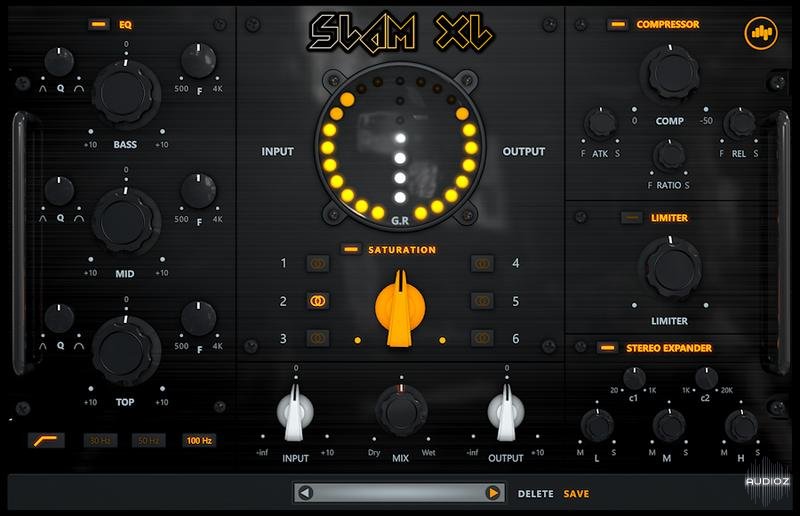This screenshot has width=800, height=516.
Task: Click the c2 crossover knob
Action: coord(707,378)
